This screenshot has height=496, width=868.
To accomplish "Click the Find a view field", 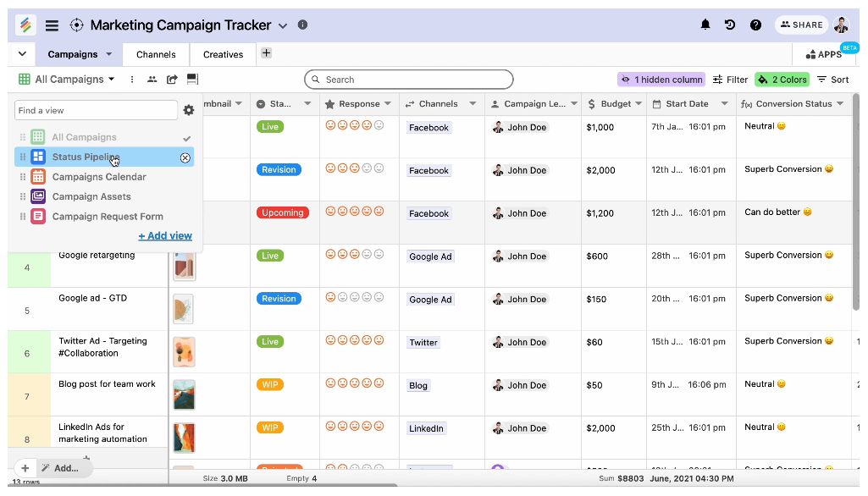I will pos(96,110).
